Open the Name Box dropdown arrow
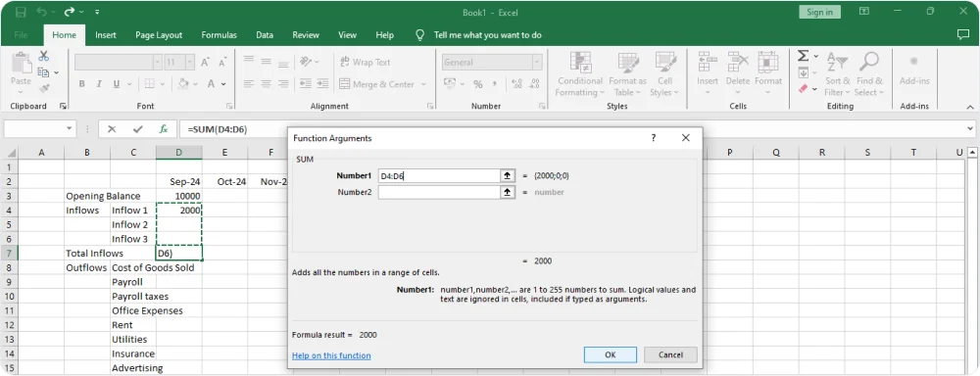 pos(70,128)
